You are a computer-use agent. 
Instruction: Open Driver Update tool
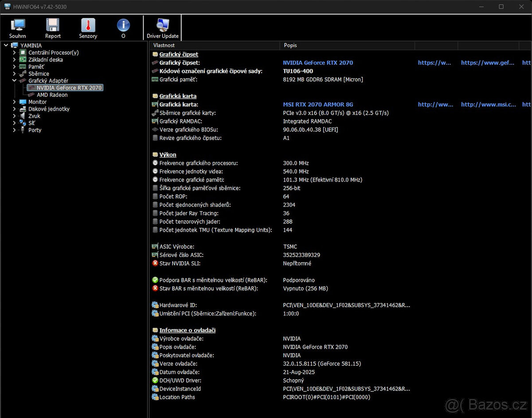(x=163, y=28)
